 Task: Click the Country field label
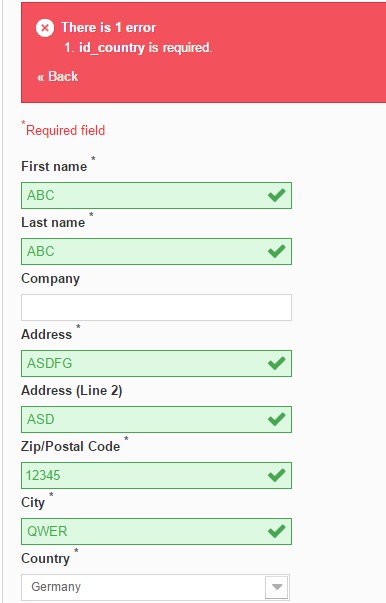tap(45, 558)
